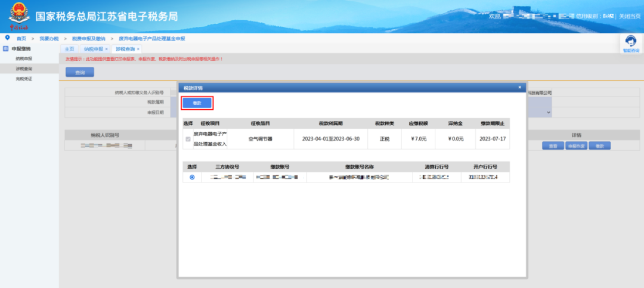This screenshot has height=288, width=644.
Task: Go to 我要办税 in the breadcrumb
Action: click(49, 38)
